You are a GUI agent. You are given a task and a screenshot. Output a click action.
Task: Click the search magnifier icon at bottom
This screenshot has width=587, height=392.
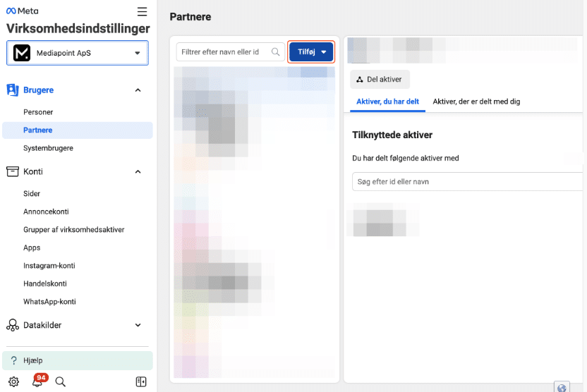[x=60, y=381]
